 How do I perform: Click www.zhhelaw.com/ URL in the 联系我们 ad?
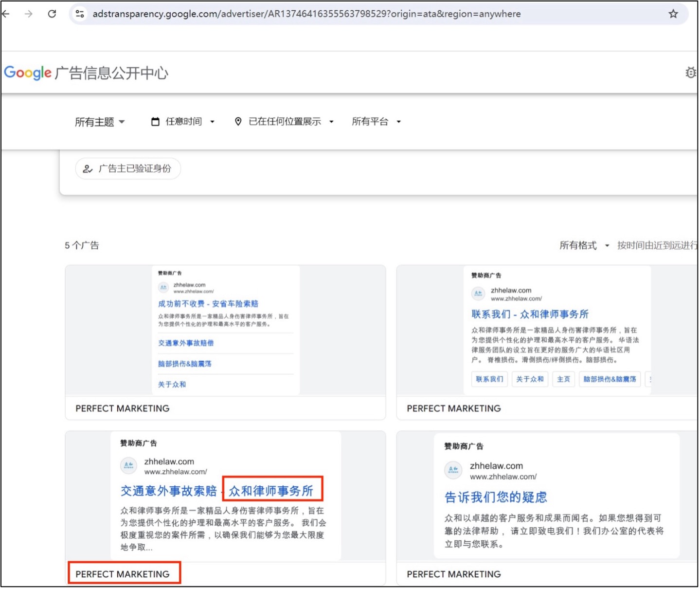coord(516,299)
